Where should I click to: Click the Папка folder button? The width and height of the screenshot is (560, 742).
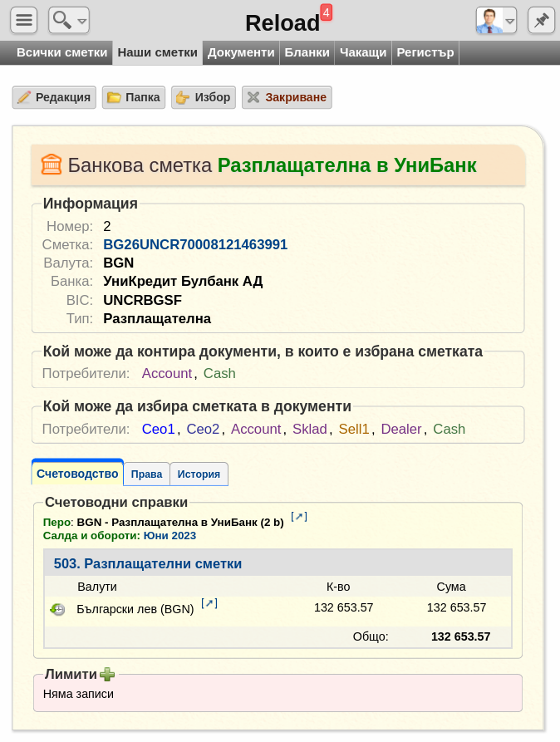pyautogui.click(x=134, y=97)
